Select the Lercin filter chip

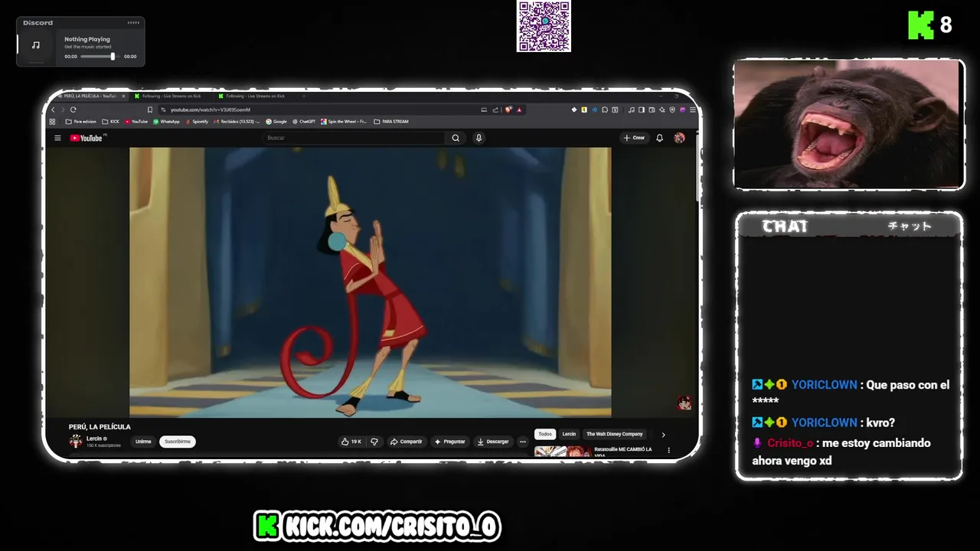[x=569, y=434]
